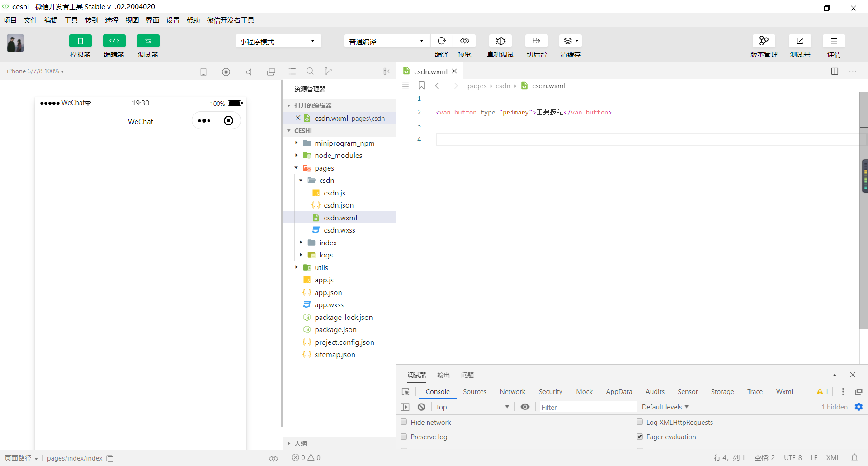Viewport: 868px width, 466px height.
Task: Switch to the AppData tab
Action: (x=619, y=392)
